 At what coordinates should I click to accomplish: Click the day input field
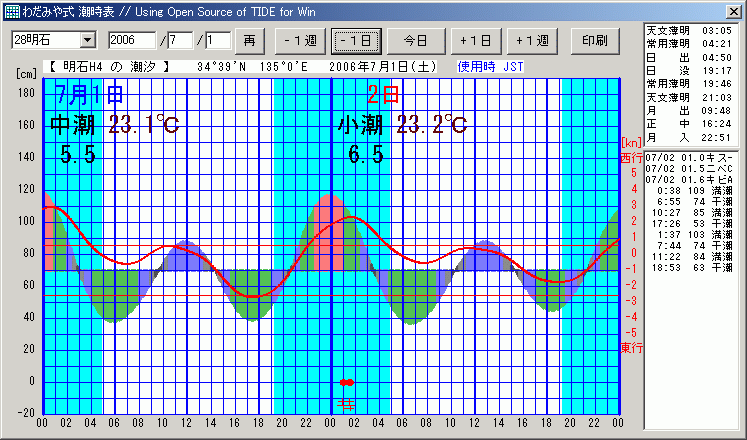[218, 40]
